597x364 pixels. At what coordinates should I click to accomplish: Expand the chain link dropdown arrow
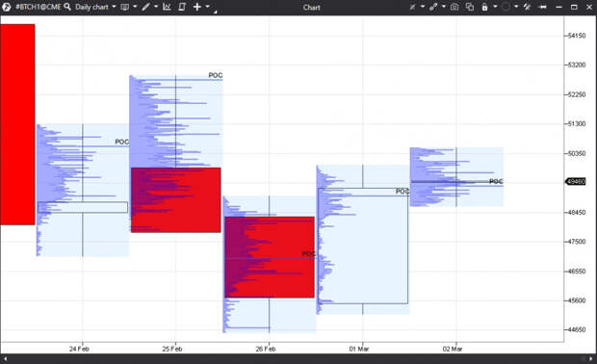pos(444,7)
